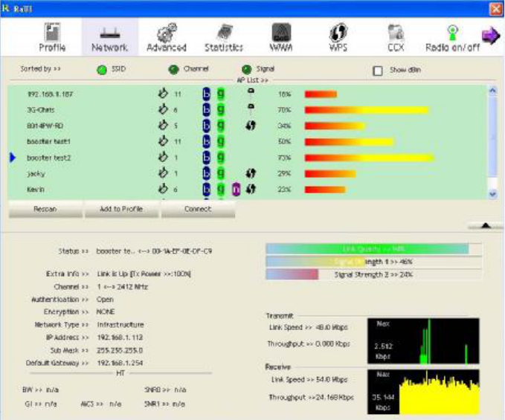The image size is (505, 420).
Task: Click the purple next-page arrow icon
Action: click(491, 35)
